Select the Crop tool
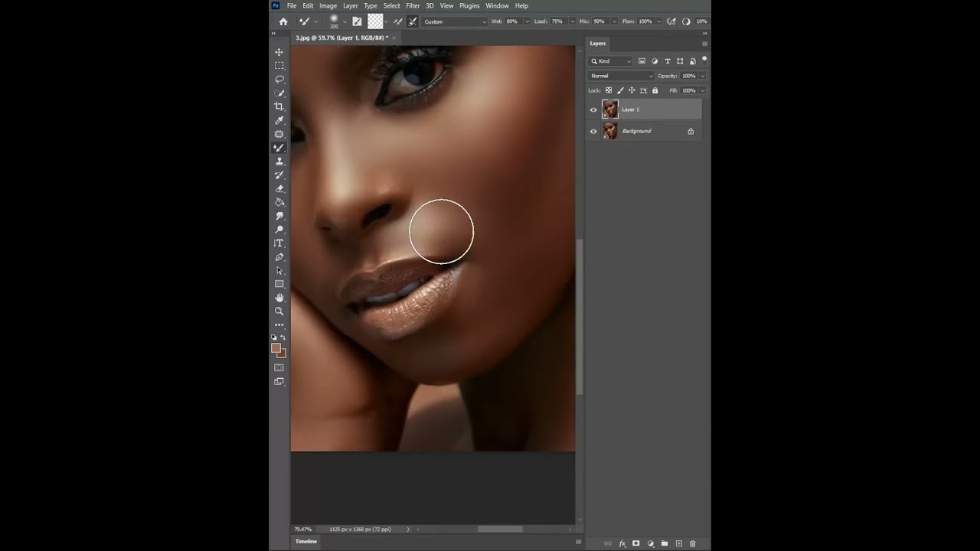This screenshot has height=551, width=980. pos(279,106)
